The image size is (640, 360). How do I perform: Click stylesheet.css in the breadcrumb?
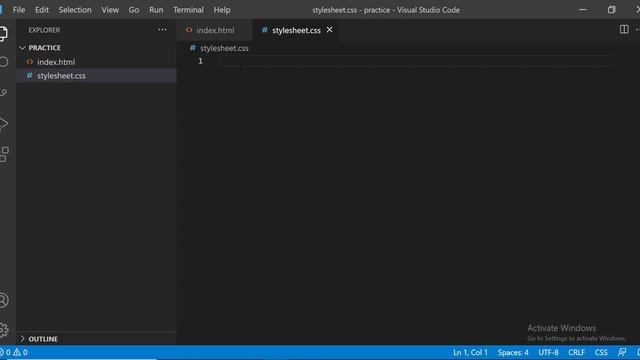pyautogui.click(x=224, y=48)
